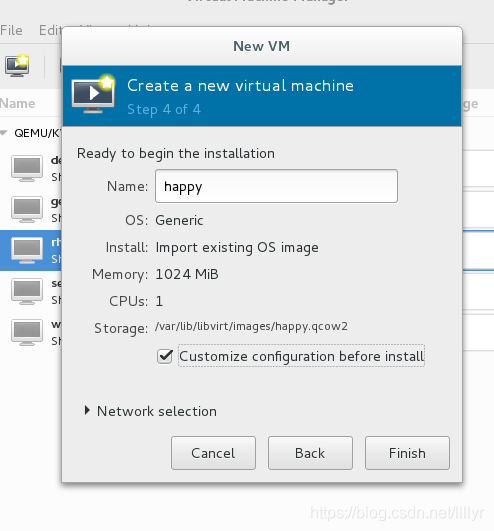This screenshot has height=531, width=494.
Task: Click into the Name field containing happy
Action: click(x=276, y=186)
